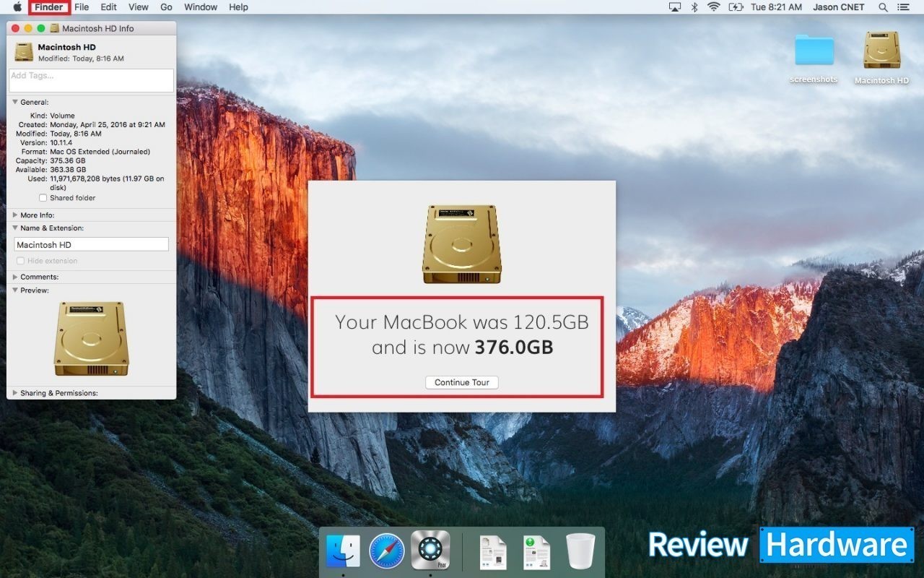Screen dimensions: 924x578
Task: Click the battery charging icon
Action: click(x=736, y=7)
